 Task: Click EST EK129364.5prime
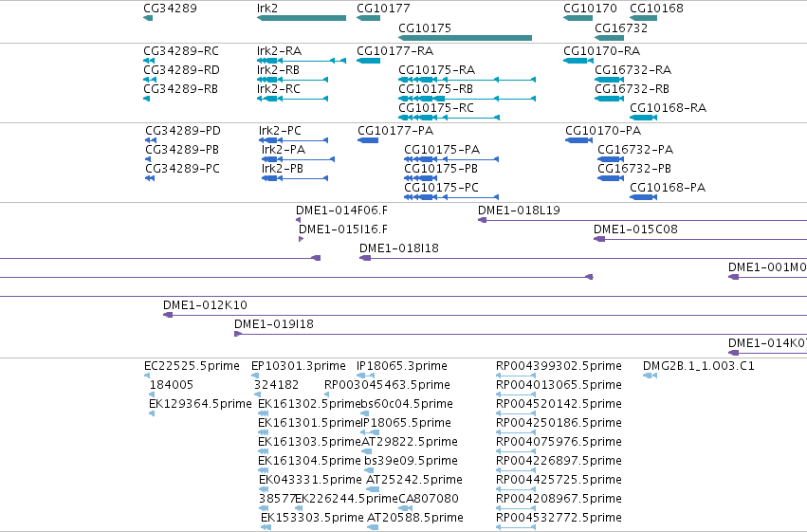[x=200, y=404]
